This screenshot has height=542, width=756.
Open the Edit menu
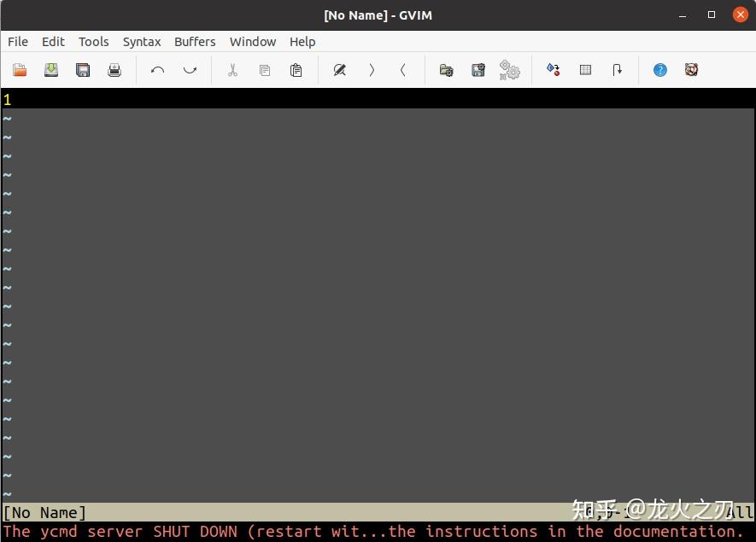(x=53, y=42)
